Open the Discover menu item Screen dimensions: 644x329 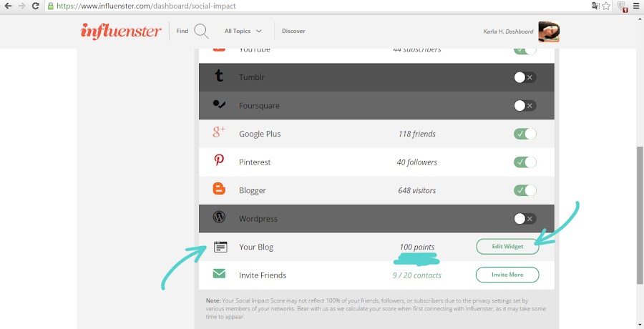point(293,31)
